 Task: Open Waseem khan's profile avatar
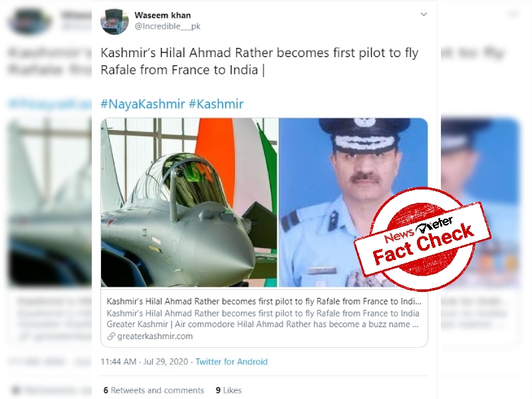coord(114,21)
